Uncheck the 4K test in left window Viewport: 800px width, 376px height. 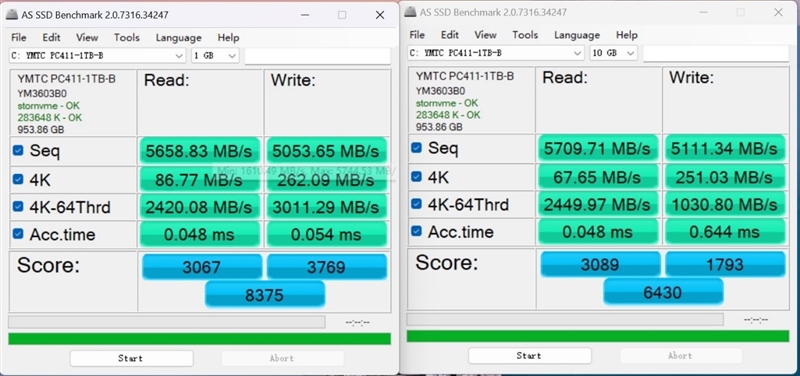(x=18, y=180)
